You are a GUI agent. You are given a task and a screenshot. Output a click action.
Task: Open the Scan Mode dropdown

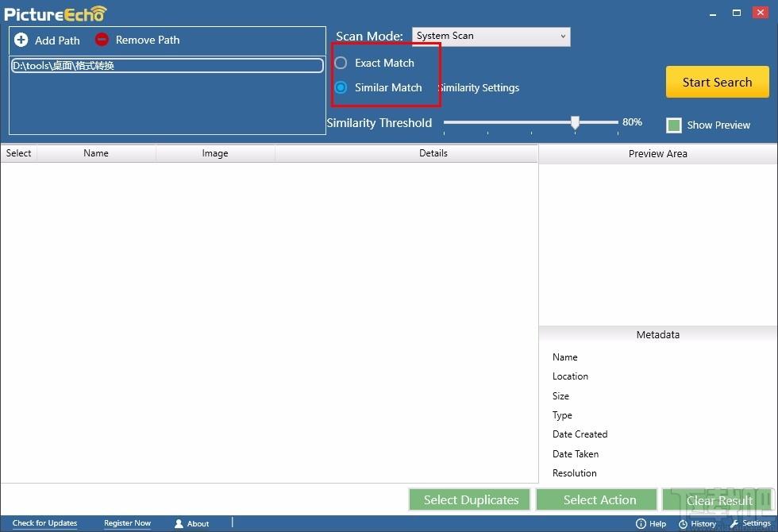tap(491, 37)
